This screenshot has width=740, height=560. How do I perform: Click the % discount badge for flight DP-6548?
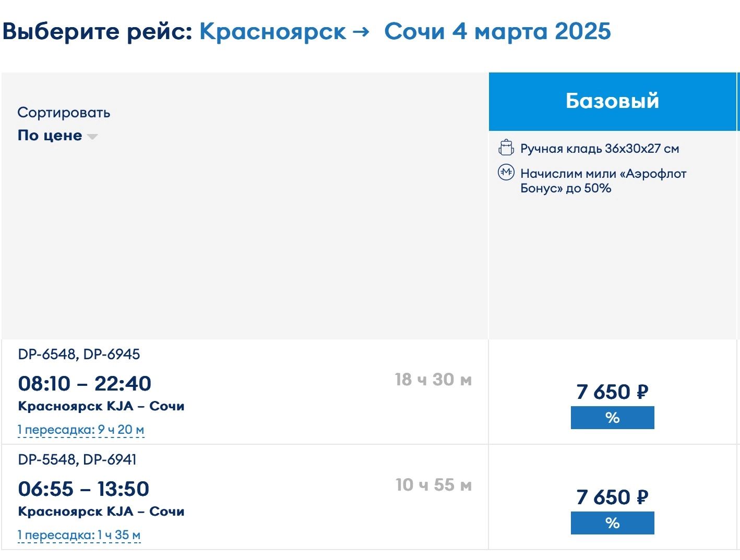point(612,418)
